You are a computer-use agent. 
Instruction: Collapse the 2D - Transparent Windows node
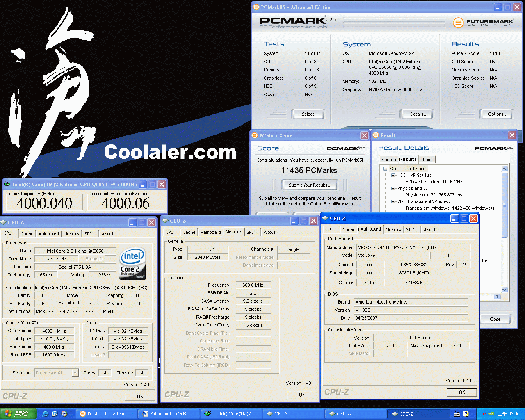(x=393, y=201)
